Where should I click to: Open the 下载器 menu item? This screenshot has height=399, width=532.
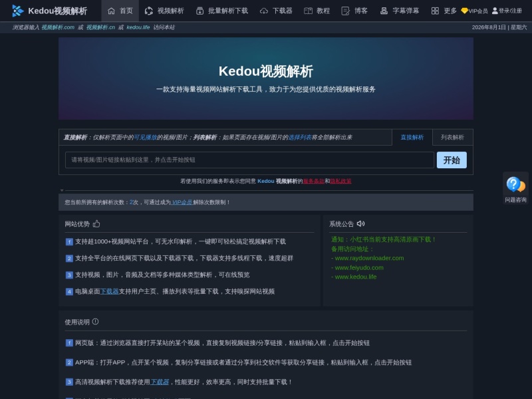point(276,11)
